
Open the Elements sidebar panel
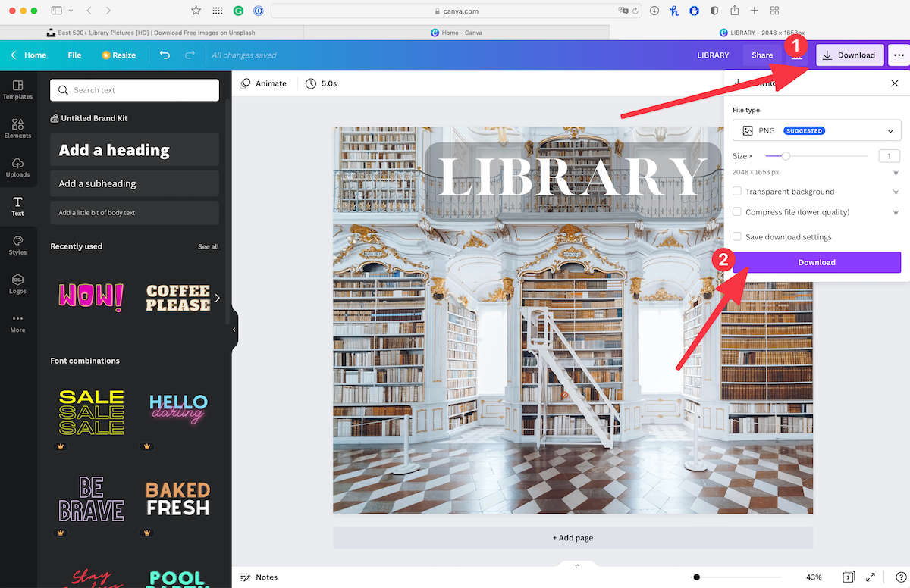(17, 128)
